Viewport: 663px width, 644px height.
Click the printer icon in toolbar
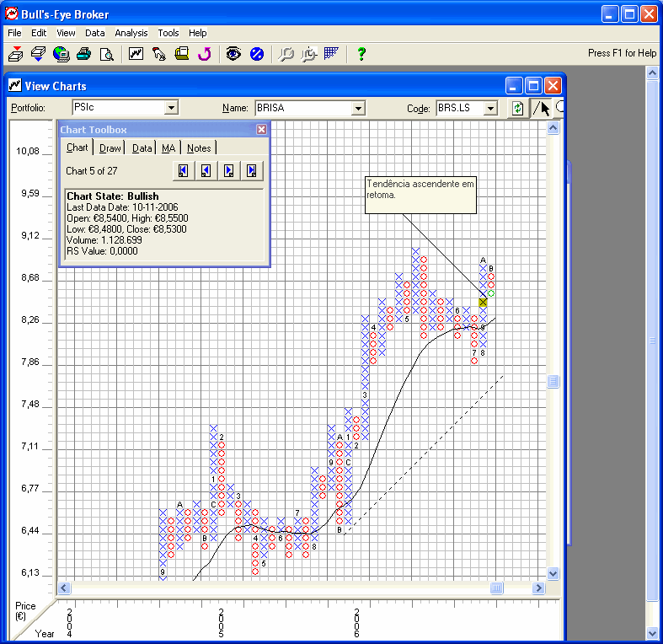83,54
